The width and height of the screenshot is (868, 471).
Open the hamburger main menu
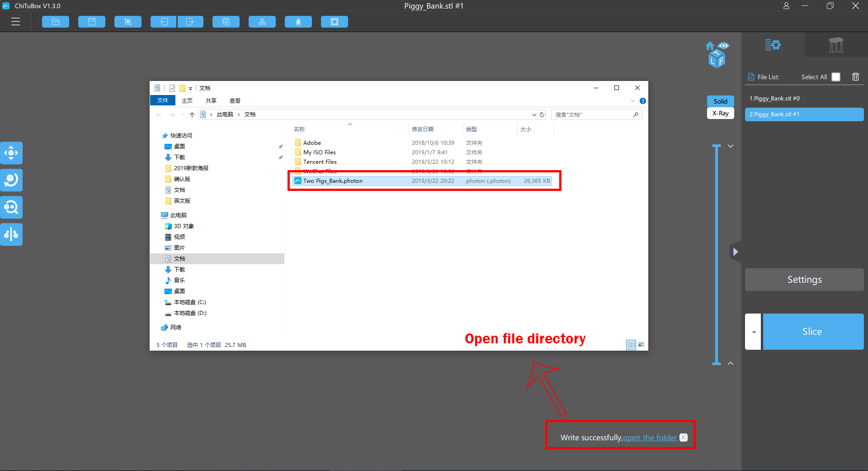[16, 22]
